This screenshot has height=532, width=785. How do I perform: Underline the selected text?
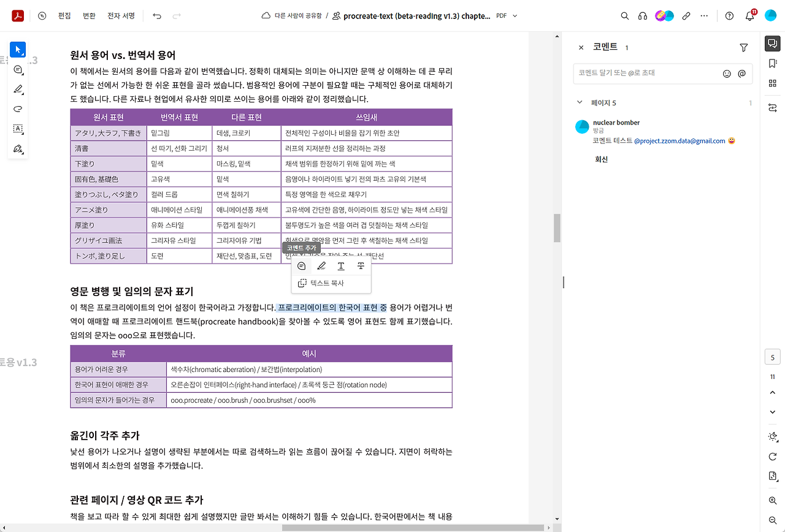point(341,266)
